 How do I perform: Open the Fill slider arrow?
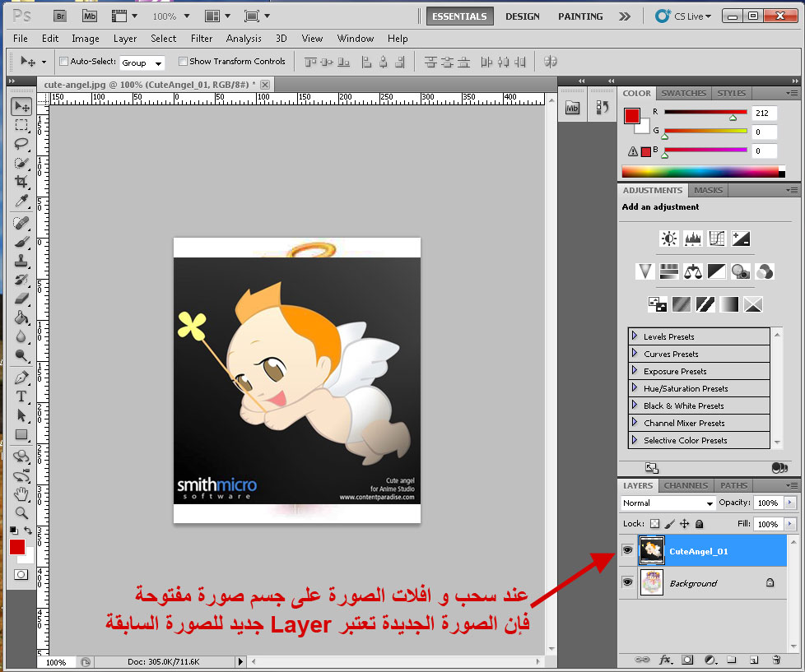point(790,524)
